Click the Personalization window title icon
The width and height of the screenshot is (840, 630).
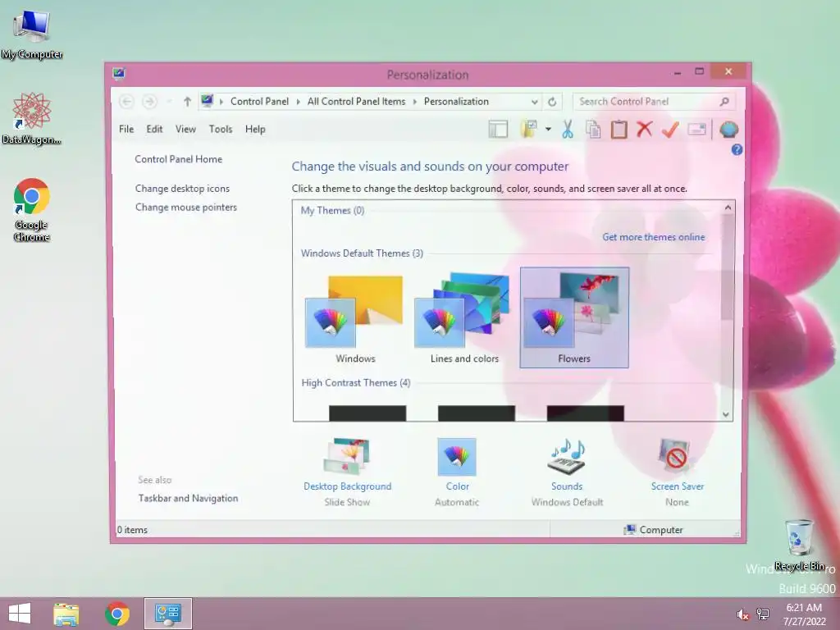click(119, 73)
